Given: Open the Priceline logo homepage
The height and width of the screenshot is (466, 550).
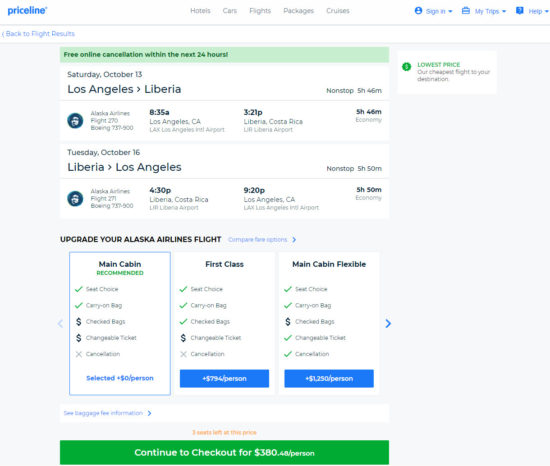Looking at the screenshot, I should point(27,11).
